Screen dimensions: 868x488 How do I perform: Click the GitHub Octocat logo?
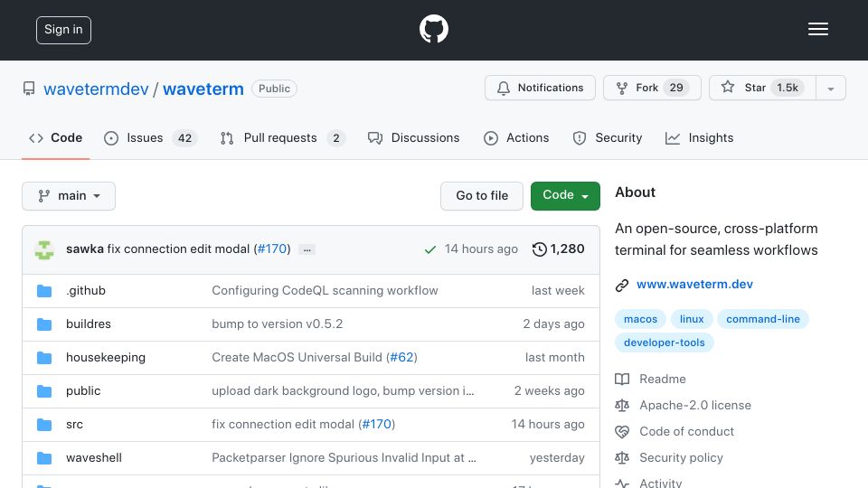point(433,29)
